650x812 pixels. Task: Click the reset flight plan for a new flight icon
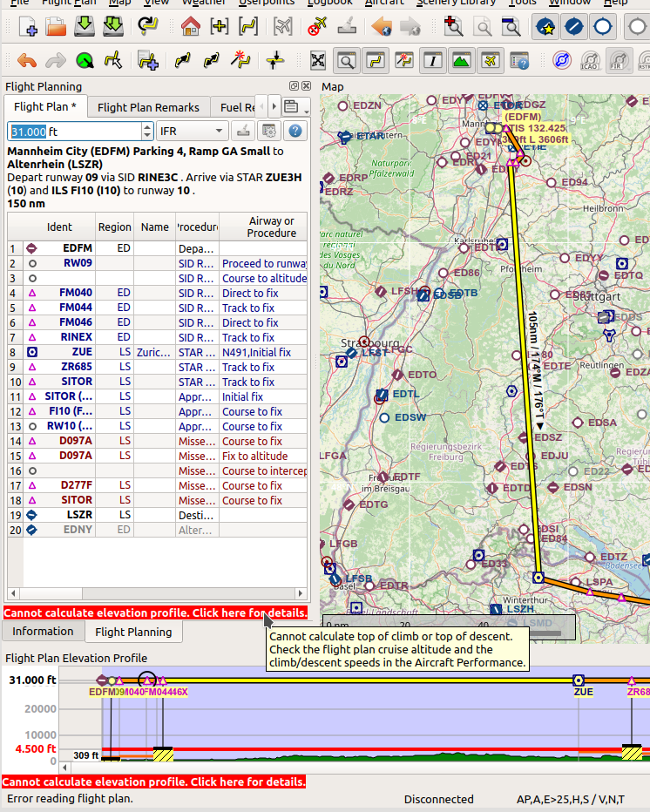coord(148,26)
